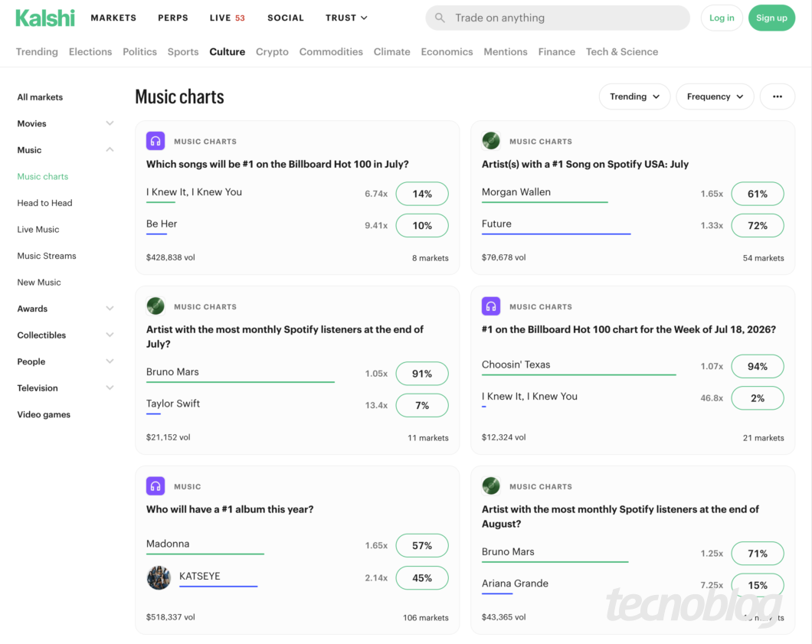Open 'Who will have a #1 album this year?'
Viewport: 812px width, 644px height.
[230, 509]
